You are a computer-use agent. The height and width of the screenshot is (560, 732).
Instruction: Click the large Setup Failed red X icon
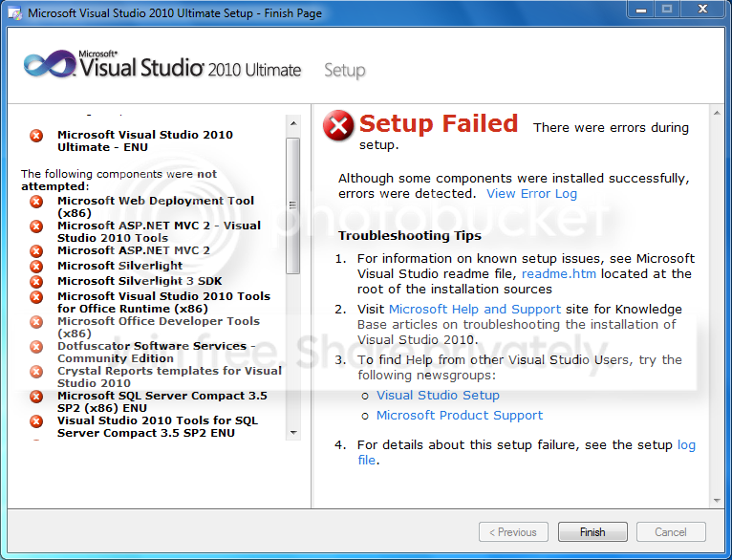[x=338, y=125]
